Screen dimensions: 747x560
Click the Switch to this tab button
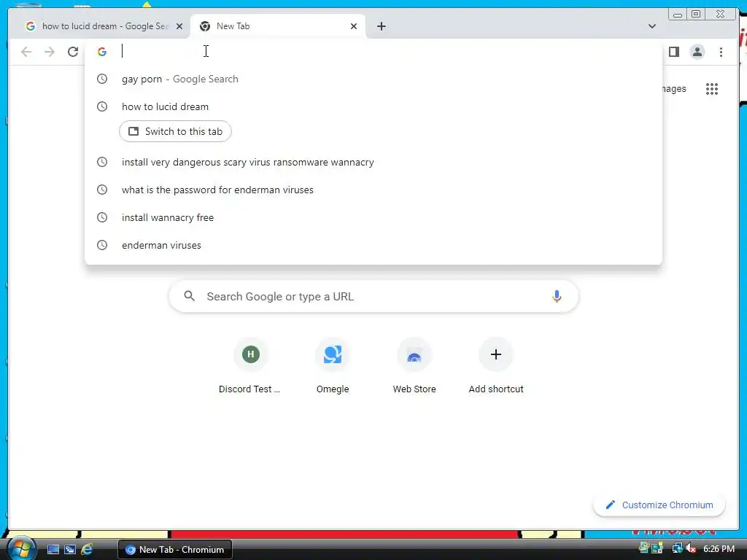pos(175,131)
